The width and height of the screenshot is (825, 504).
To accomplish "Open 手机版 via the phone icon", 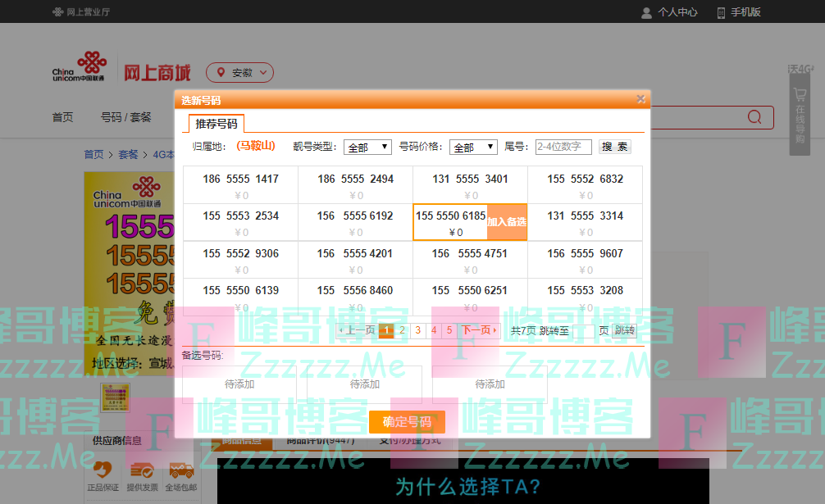I will [x=719, y=12].
